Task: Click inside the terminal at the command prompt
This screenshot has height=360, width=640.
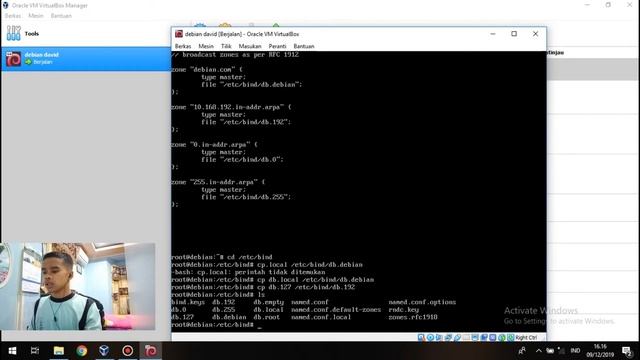Action: point(260,325)
